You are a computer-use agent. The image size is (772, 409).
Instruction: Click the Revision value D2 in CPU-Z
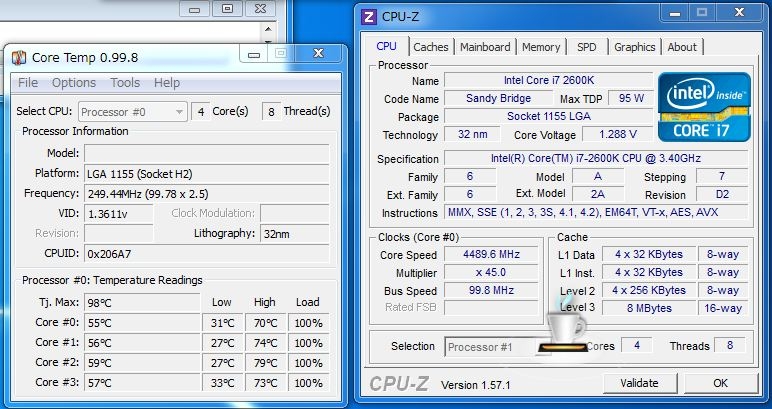722,194
